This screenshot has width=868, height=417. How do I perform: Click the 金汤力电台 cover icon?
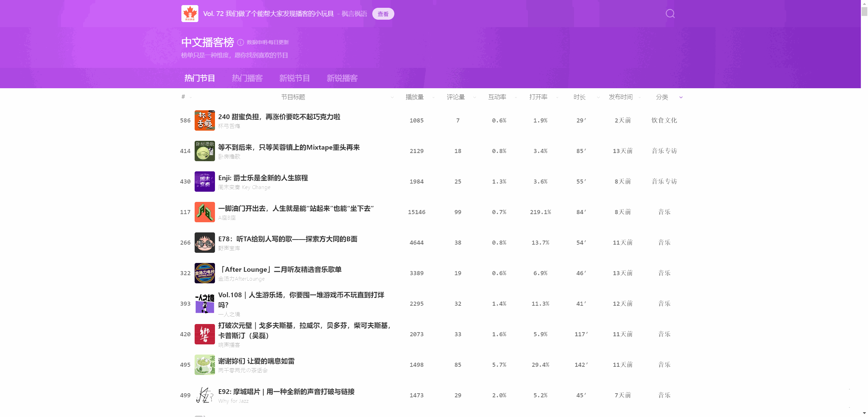click(x=204, y=273)
